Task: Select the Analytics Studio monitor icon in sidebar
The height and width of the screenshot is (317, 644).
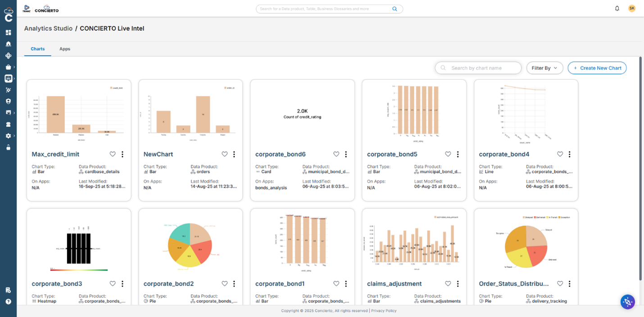Action: point(8,78)
